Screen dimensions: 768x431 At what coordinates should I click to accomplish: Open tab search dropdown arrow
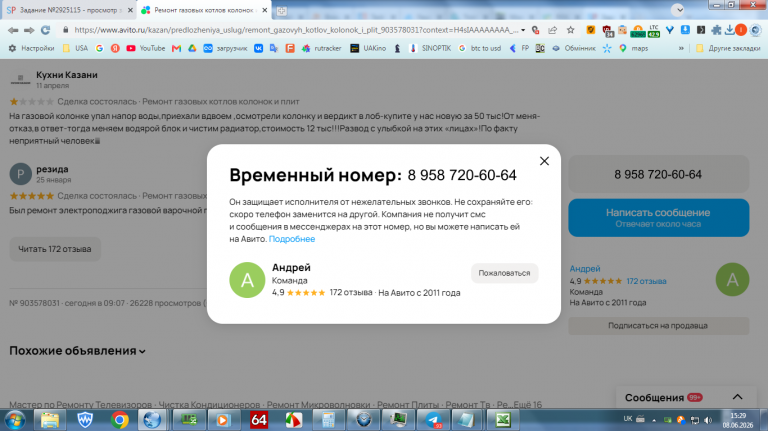click(678, 10)
